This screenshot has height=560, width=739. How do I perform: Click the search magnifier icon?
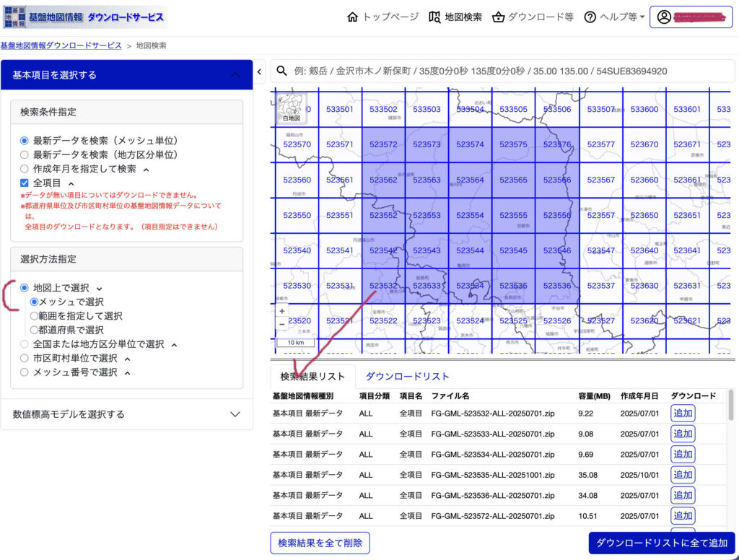[x=282, y=71]
